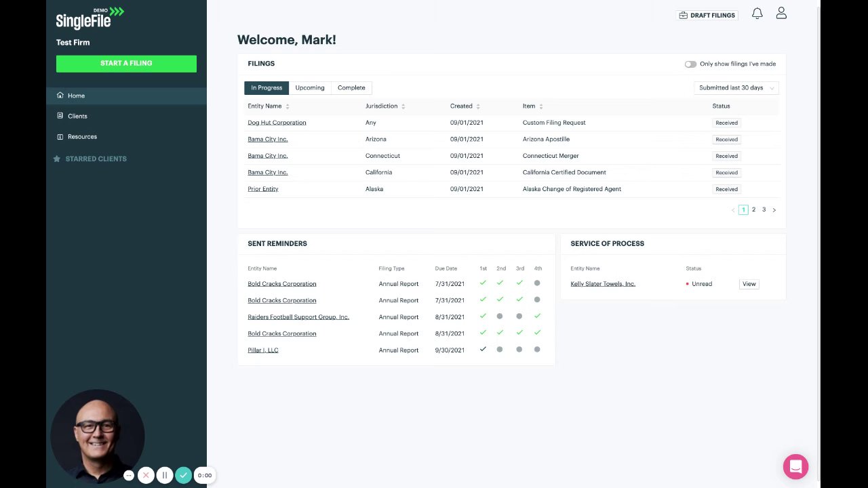Open the notifications bell icon
868x488 pixels.
pyautogui.click(x=757, y=14)
